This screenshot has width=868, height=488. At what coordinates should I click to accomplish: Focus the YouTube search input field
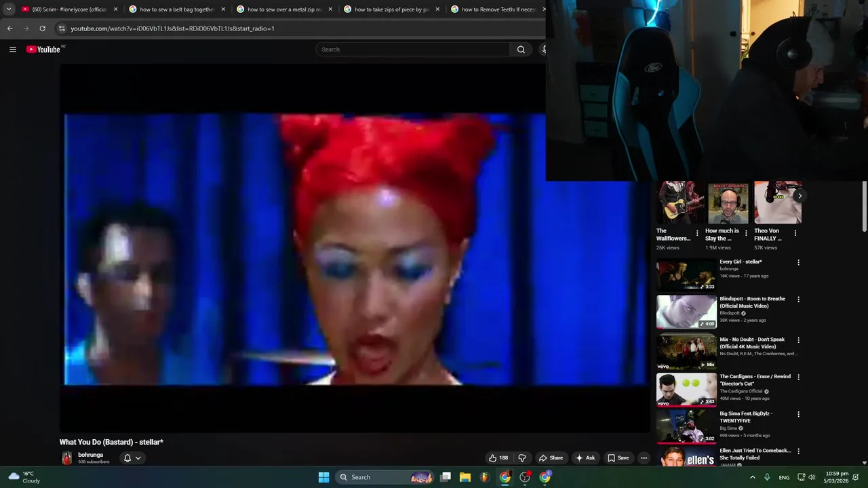pos(413,49)
